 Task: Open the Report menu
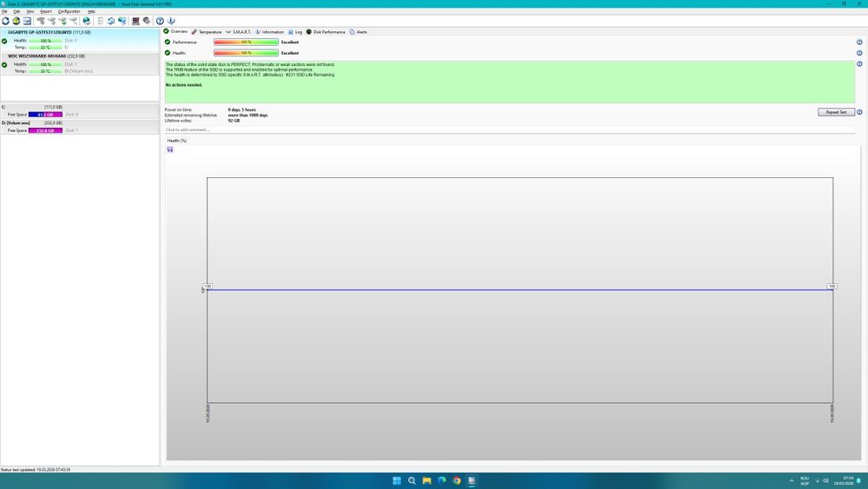pos(46,11)
